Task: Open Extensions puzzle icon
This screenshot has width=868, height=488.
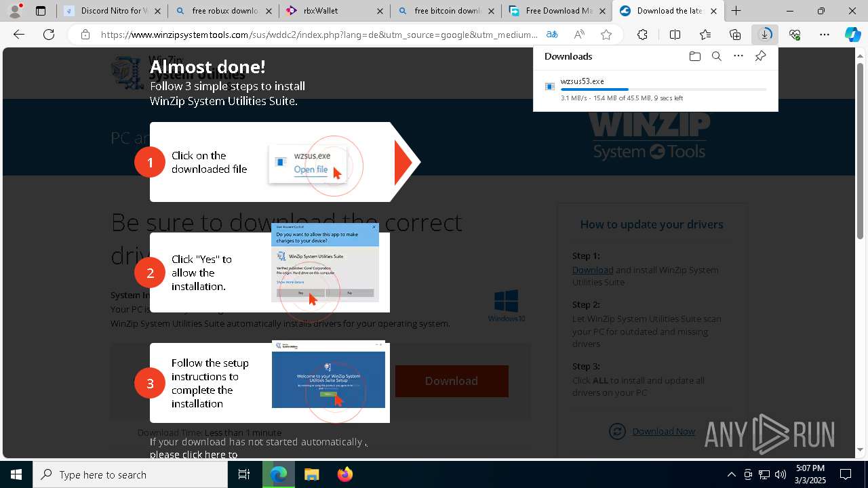Action: tap(642, 35)
